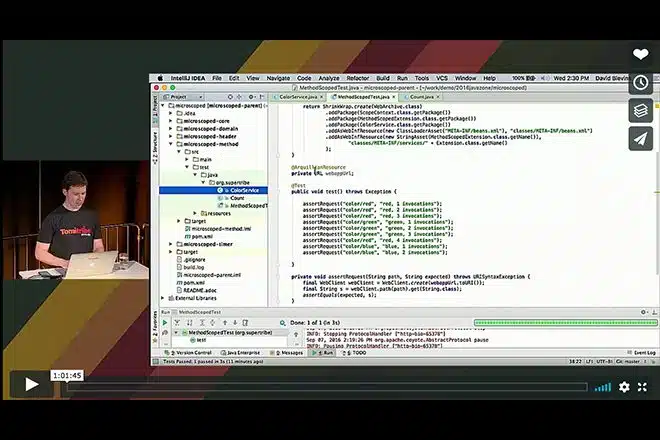The image size is (660, 440).
Task: Click the export test results icon
Action: pyautogui.click(x=245, y=323)
